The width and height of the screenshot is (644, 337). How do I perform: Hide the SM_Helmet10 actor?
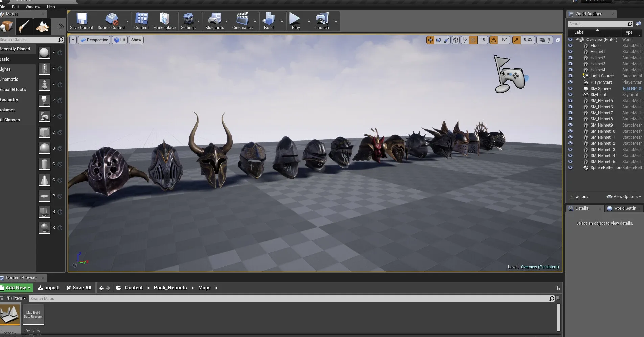pyautogui.click(x=570, y=131)
